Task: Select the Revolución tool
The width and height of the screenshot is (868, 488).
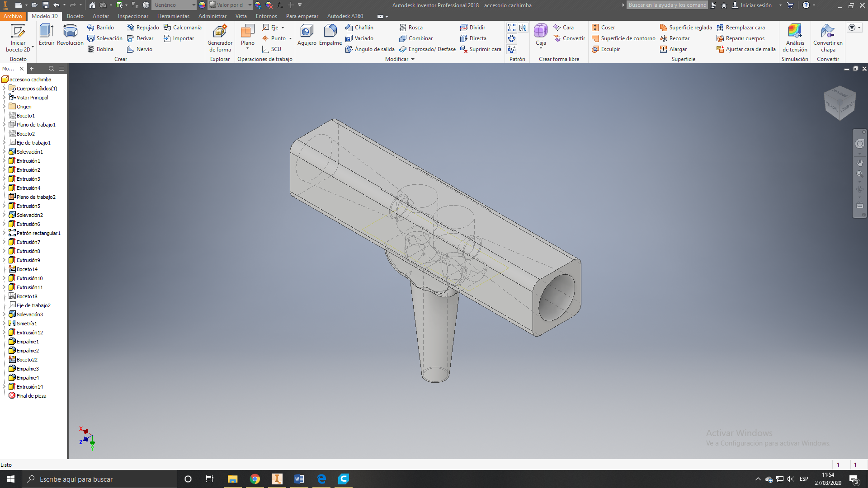Action: 70,35
